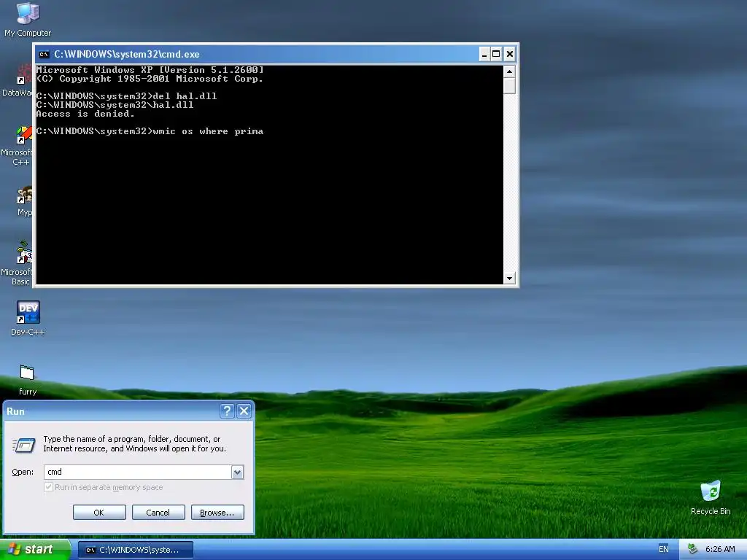
Task: Click the clock showing 6:26 AM
Action: [x=720, y=549]
